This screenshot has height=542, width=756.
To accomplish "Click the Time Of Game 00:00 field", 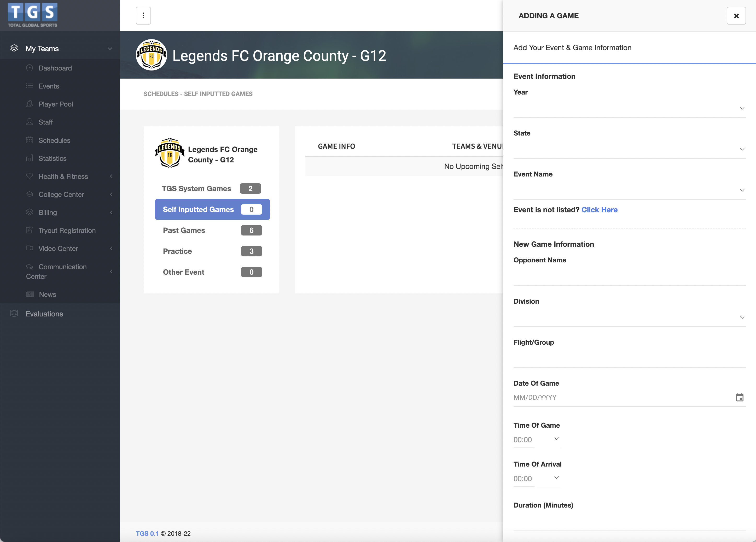I will click(x=524, y=440).
